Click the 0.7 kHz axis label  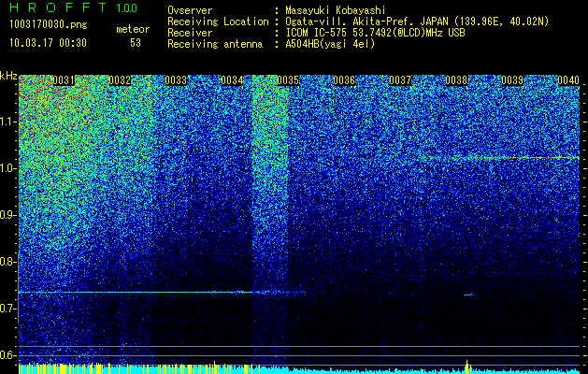point(8,309)
